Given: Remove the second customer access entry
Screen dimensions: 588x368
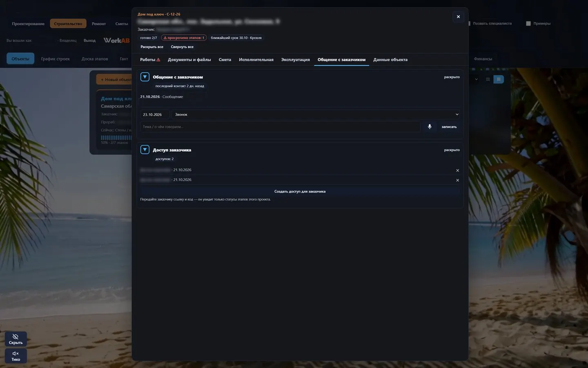Looking at the screenshot, I should tap(457, 180).
